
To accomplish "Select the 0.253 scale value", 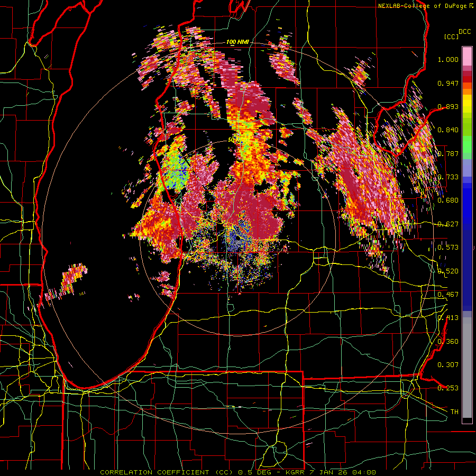I will point(448,388).
